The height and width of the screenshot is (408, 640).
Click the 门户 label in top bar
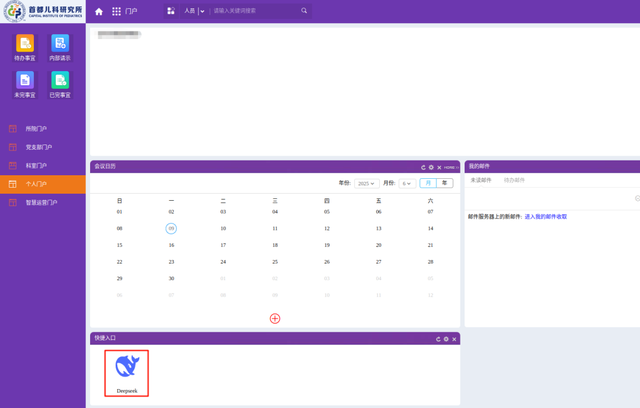[131, 11]
